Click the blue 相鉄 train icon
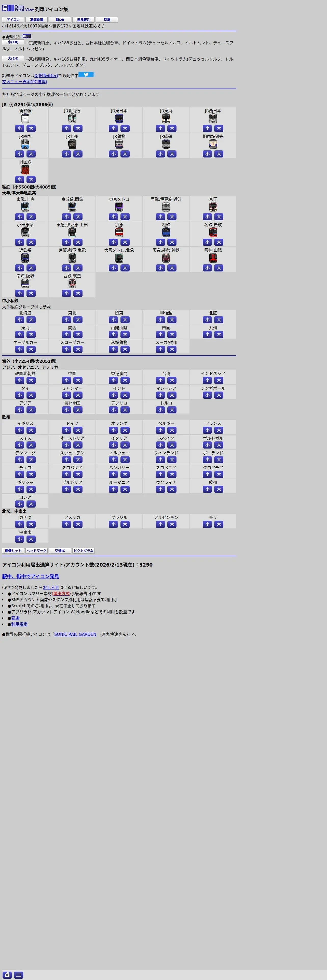327x980 pixels. [x=166, y=233]
